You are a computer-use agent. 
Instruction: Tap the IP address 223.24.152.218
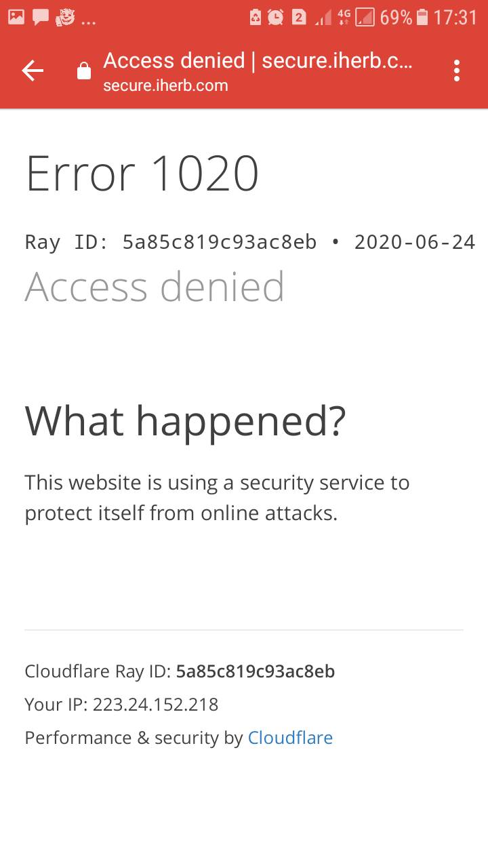[155, 705]
